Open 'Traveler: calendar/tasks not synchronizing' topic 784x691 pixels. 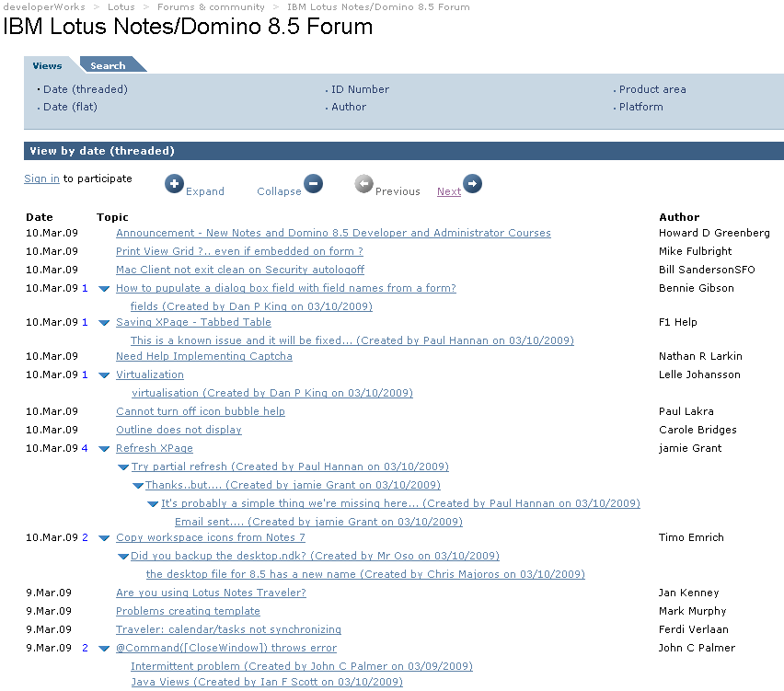(x=228, y=629)
